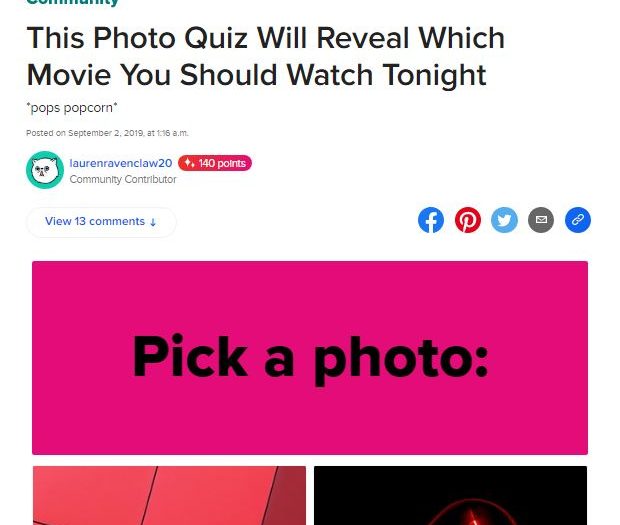Click the pink Pick a photo banner
The width and height of the screenshot is (620, 525).
[310, 358]
